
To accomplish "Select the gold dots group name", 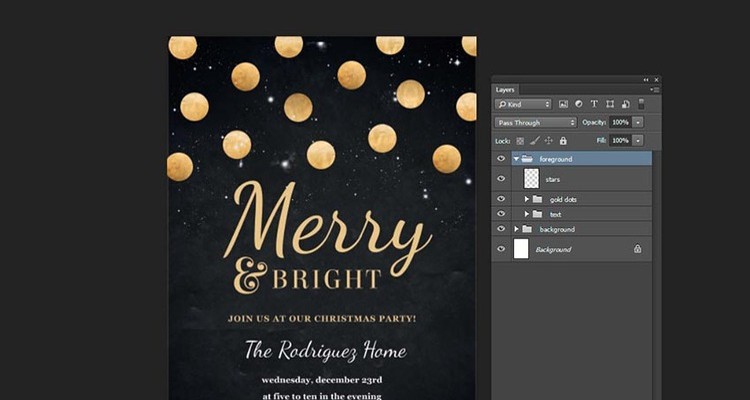I will point(563,200).
